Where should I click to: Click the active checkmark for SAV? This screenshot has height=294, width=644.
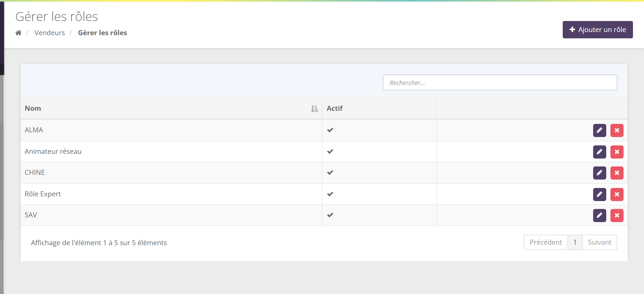[x=330, y=215]
